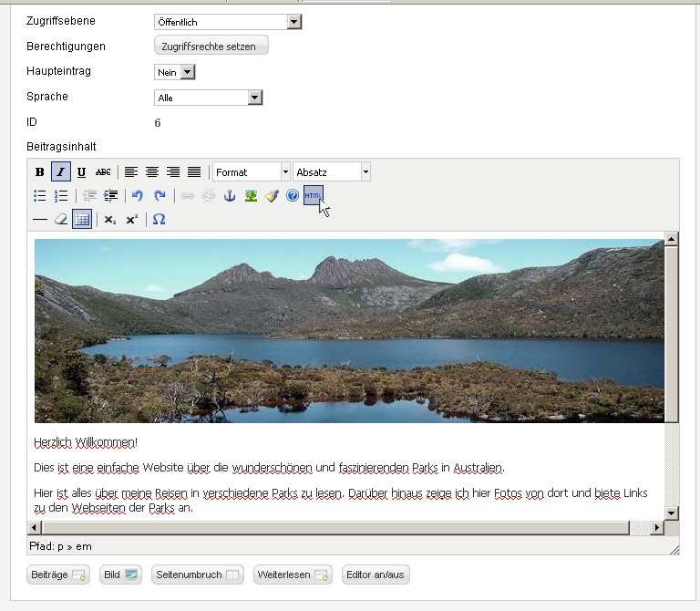Image resolution: width=700 pixels, height=611 pixels.
Task: Click the eraser remove formatting icon
Action: [61, 219]
